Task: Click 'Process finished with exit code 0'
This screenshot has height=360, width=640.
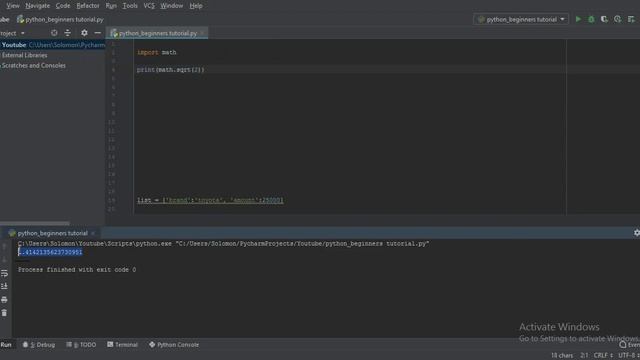Action: (77, 270)
